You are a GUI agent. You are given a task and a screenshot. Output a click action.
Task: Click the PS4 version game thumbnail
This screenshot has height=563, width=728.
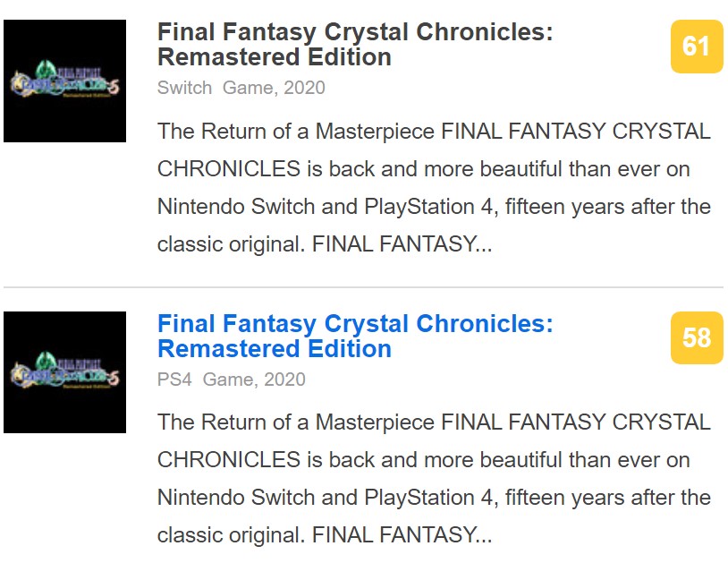coord(64,372)
